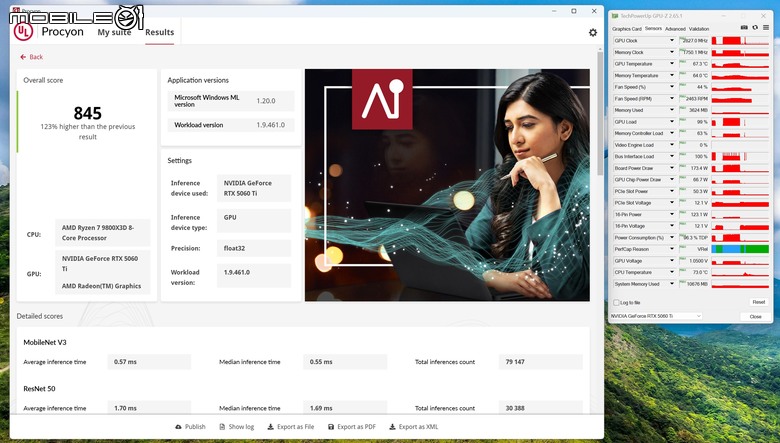Click the UL Procyon logo

pyautogui.click(x=23, y=31)
